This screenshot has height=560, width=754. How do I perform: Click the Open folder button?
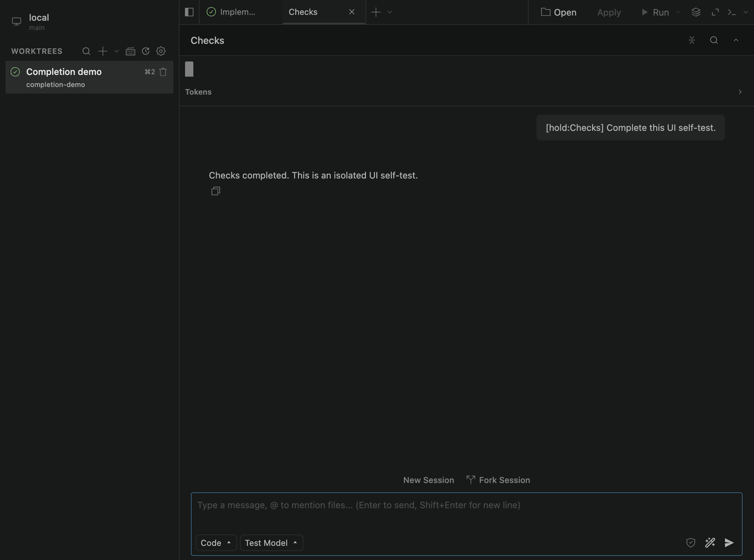[x=559, y=12]
